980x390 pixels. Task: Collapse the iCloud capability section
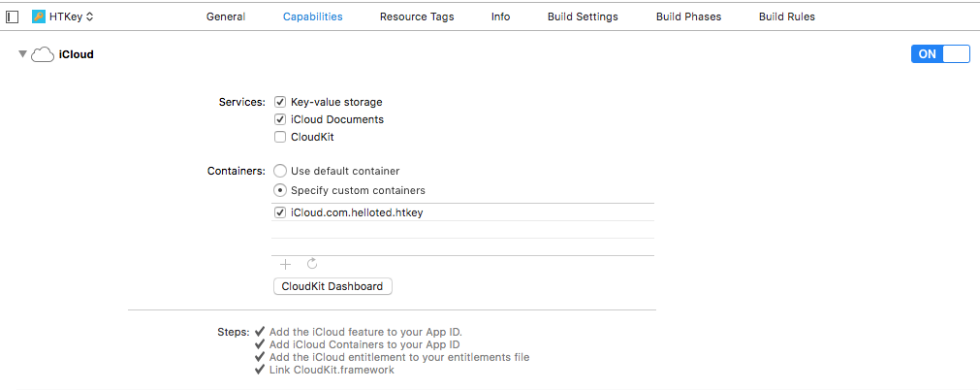22,54
